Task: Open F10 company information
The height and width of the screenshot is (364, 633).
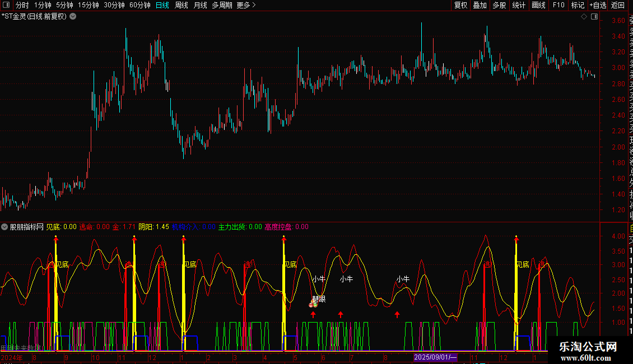Action: tap(558, 5)
